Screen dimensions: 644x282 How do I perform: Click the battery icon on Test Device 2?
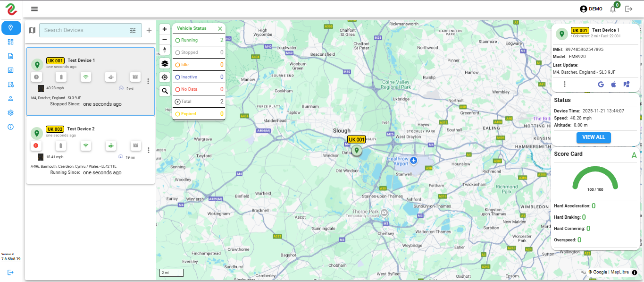(x=61, y=145)
